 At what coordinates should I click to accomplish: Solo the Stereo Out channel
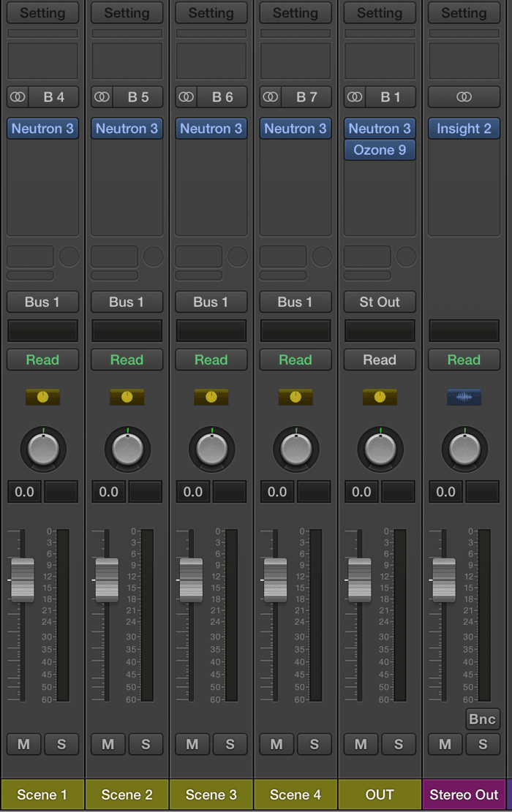click(483, 744)
